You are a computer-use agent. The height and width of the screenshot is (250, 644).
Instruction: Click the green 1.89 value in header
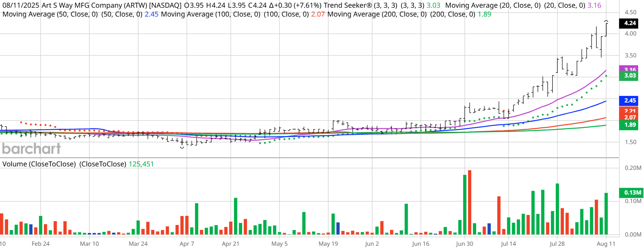click(484, 14)
